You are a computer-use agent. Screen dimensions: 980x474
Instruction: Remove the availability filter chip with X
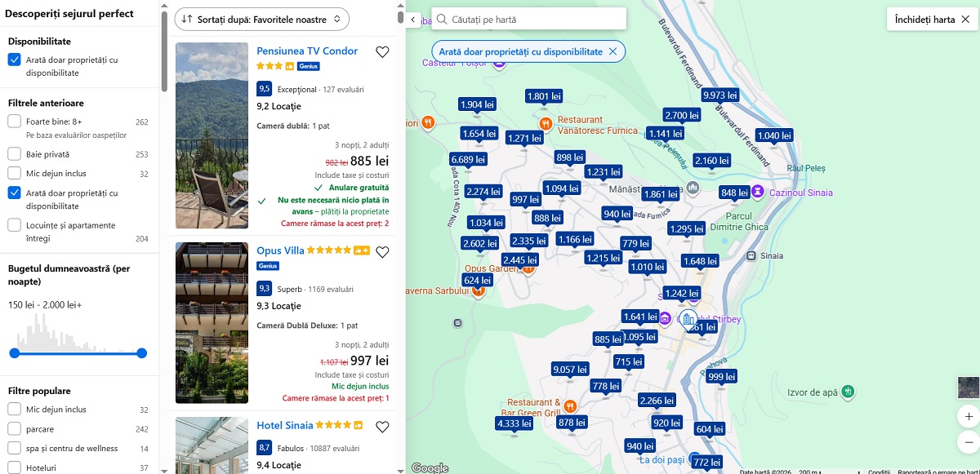click(612, 51)
